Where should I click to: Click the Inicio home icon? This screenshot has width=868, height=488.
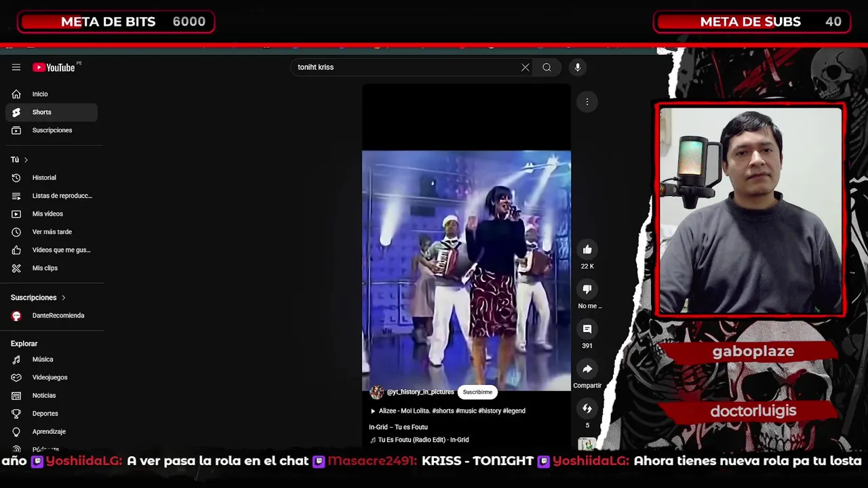pyautogui.click(x=16, y=94)
